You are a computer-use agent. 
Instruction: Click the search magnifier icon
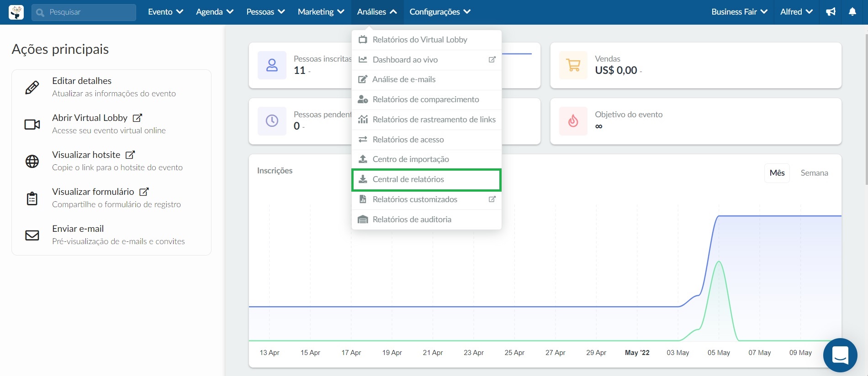pyautogui.click(x=40, y=12)
